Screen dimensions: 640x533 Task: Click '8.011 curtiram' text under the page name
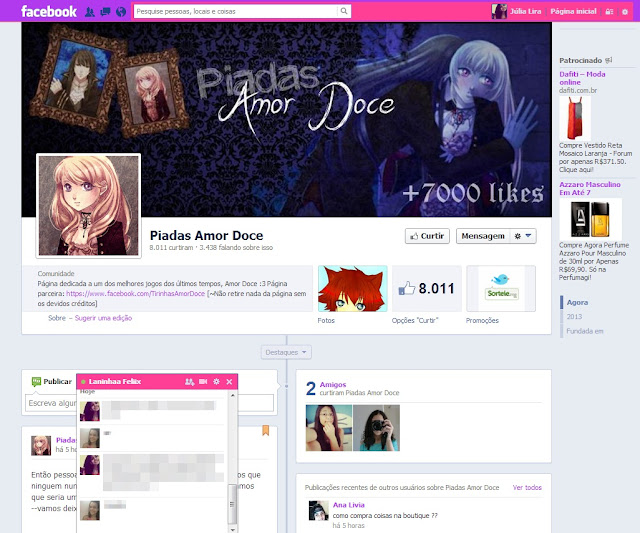(171, 247)
